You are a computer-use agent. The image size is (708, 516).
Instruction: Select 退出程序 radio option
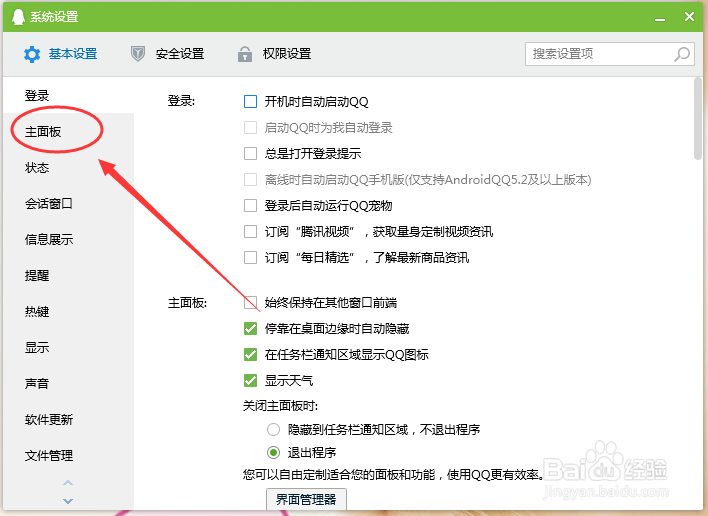pyautogui.click(x=273, y=452)
